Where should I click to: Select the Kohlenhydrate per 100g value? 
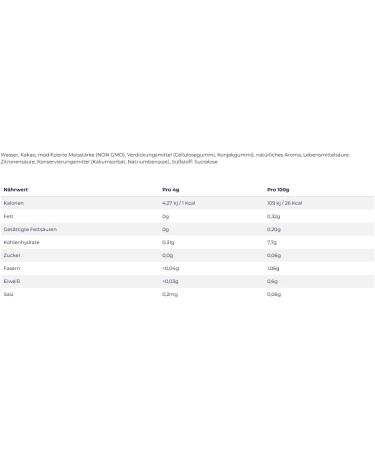[x=272, y=242]
